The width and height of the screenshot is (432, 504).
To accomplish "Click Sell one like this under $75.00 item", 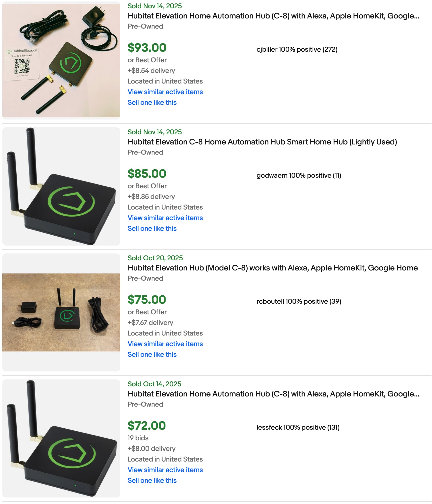I will 152,355.
